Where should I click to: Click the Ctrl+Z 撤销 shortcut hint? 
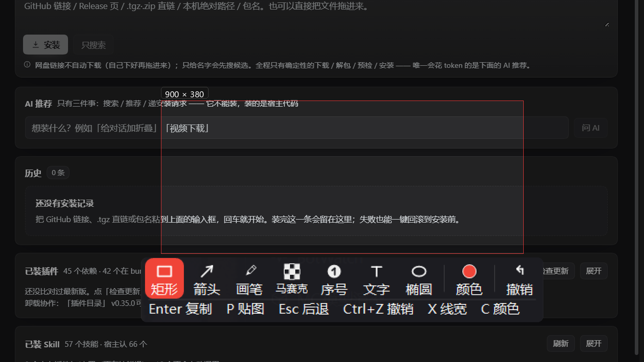pos(378,309)
